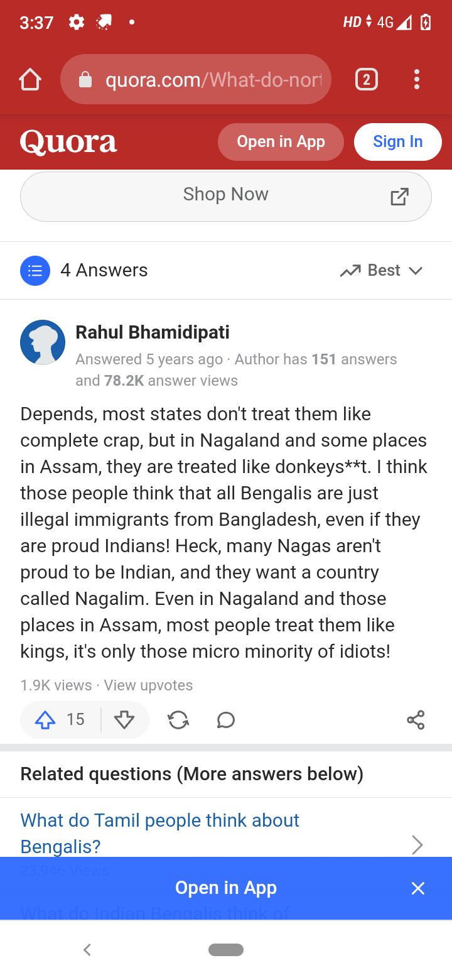The height and width of the screenshot is (980, 452).
Task: Click the Shop Now ad button
Action: pos(226,196)
